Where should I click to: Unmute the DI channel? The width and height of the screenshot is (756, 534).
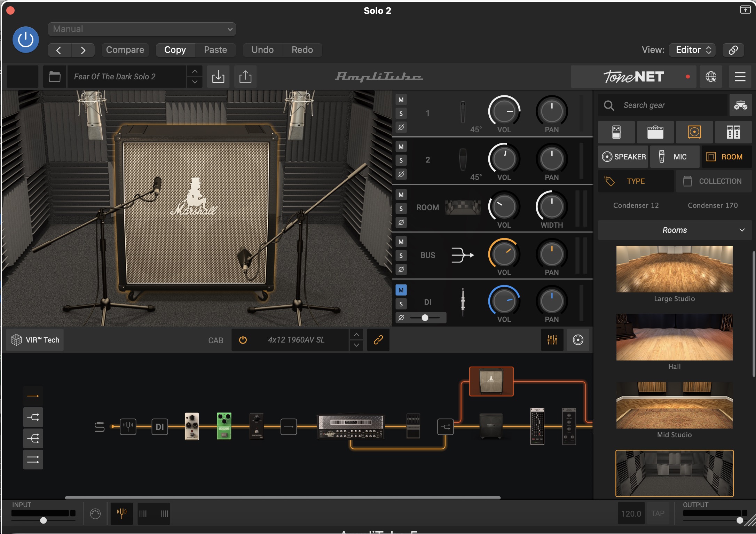click(x=401, y=290)
